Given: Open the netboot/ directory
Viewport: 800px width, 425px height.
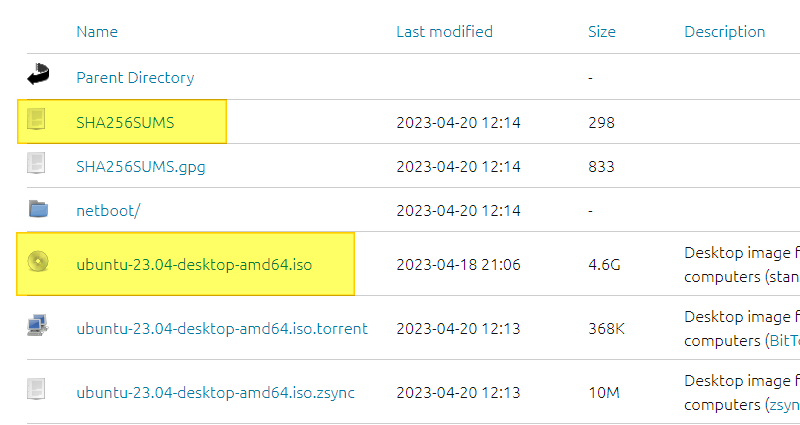Looking at the screenshot, I should [x=108, y=211].
